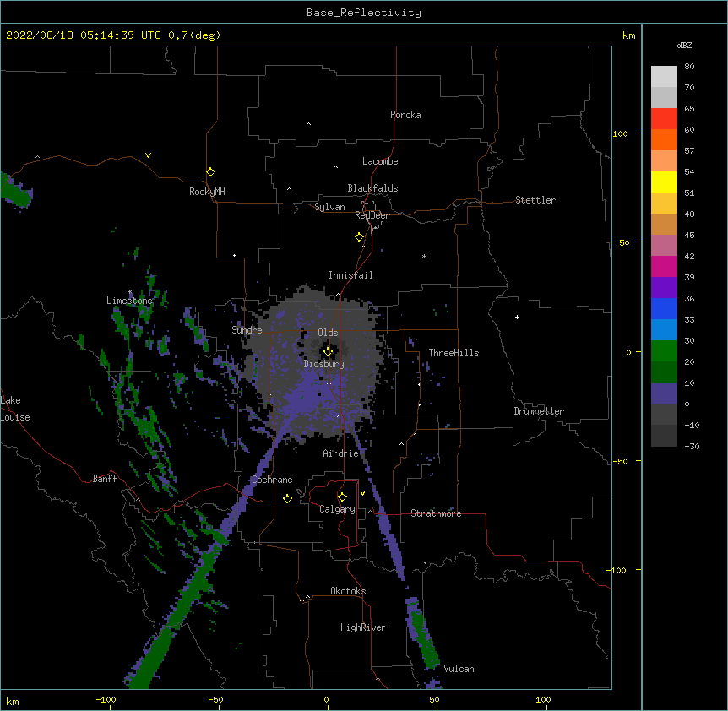Click the Sundre town label
Screen dimensions: 728x711
pyautogui.click(x=247, y=330)
